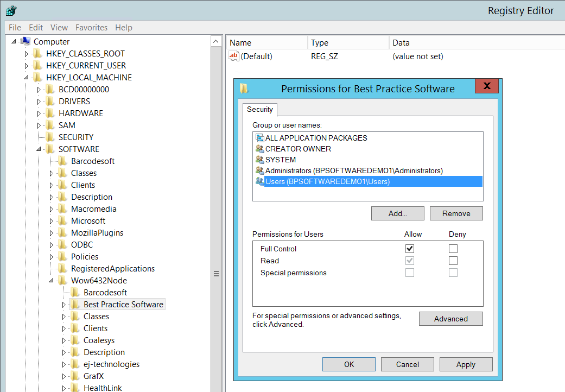The height and width of the screenshot is (392, 565).
Task: Confirm permissions with OK
Action: [349, 364]
